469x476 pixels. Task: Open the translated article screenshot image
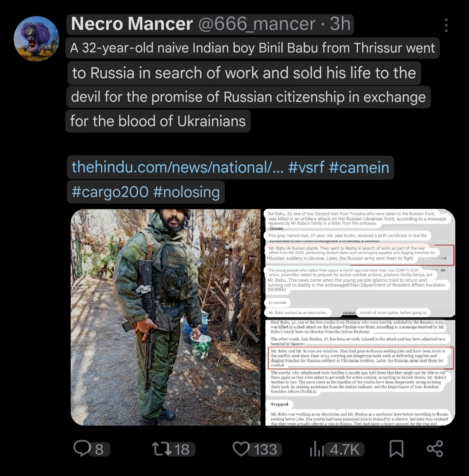pos(360,263)
